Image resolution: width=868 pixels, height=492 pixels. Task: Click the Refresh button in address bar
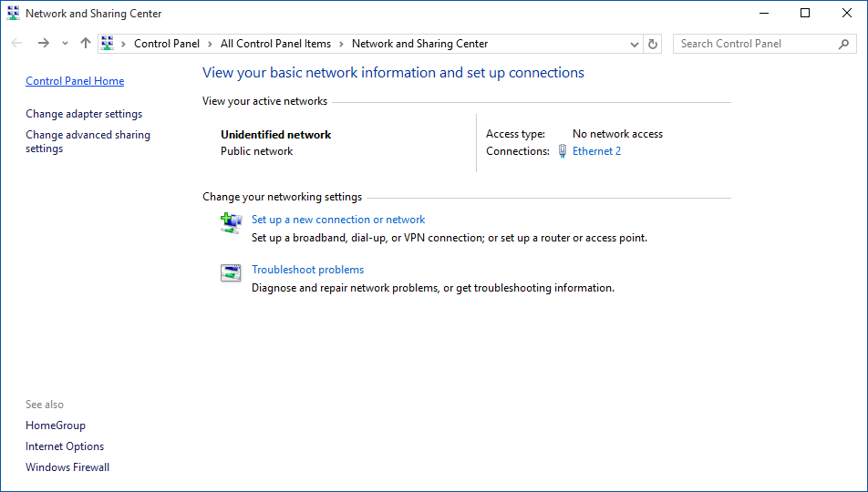pos(653,44)
